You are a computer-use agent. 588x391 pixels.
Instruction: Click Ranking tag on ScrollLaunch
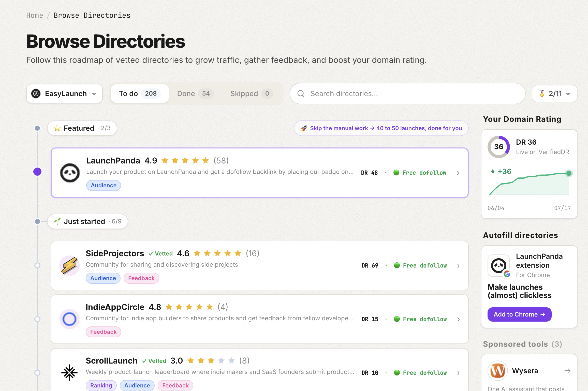pos(101,385)
